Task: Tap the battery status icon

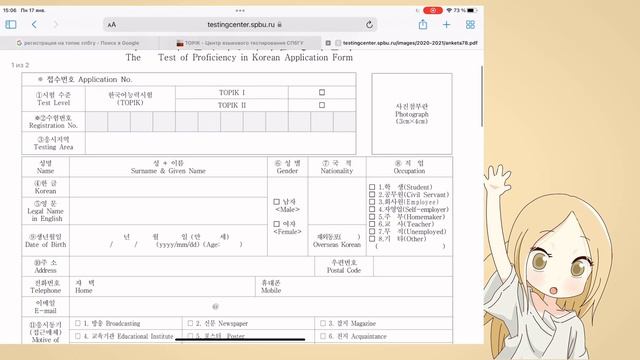Action: [472, 10]
